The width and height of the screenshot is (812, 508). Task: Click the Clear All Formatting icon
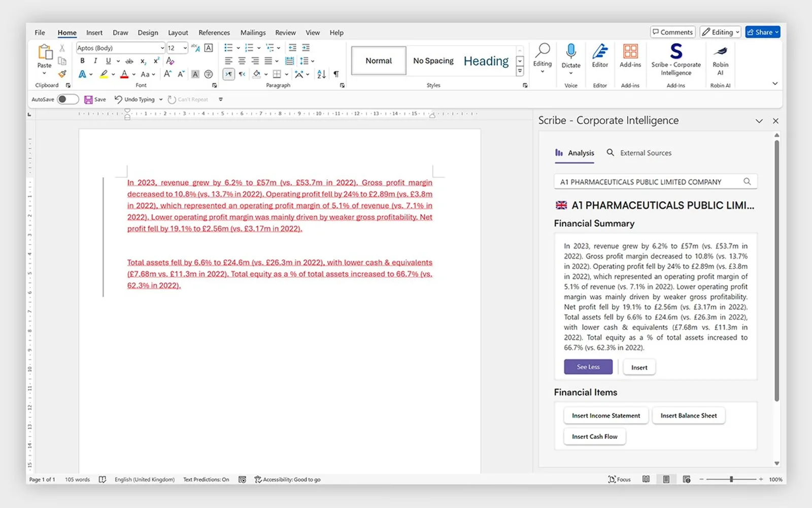click(x=170, y=61)
